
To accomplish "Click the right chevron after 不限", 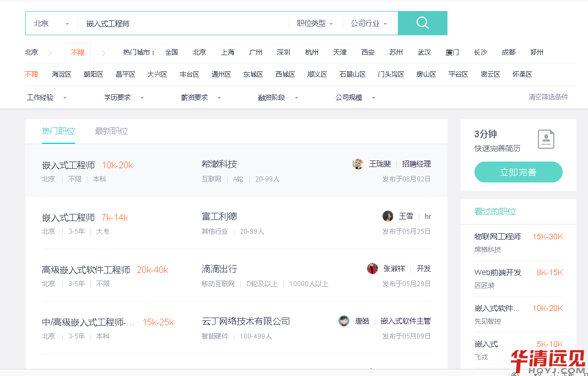I will (103, 53).
